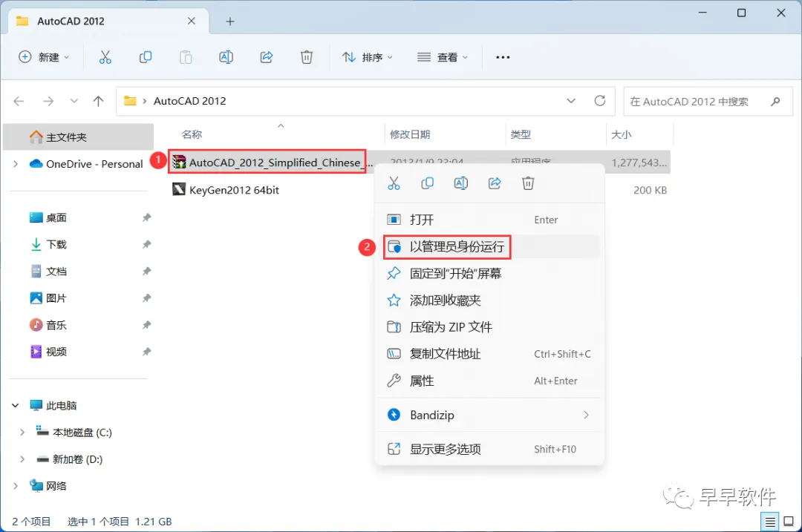This screenshot has height=532, width=802.
Task: Click the Delete icon in the context menu
Action: [x=528, y=183]
